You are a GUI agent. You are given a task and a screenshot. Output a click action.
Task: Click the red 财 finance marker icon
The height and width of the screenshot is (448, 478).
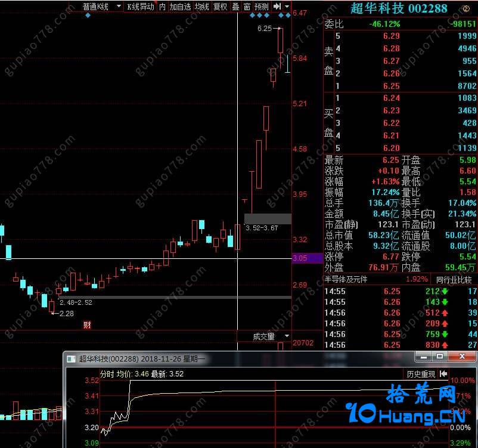(x=87, y=325)
